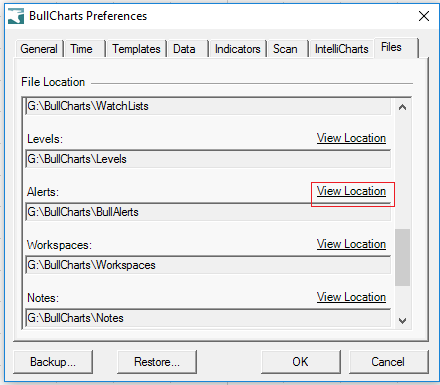Image resolution: width=440 pixels, height=385 pixels.
Task: Click the Restore... button
Action: [x=157, y=362]
